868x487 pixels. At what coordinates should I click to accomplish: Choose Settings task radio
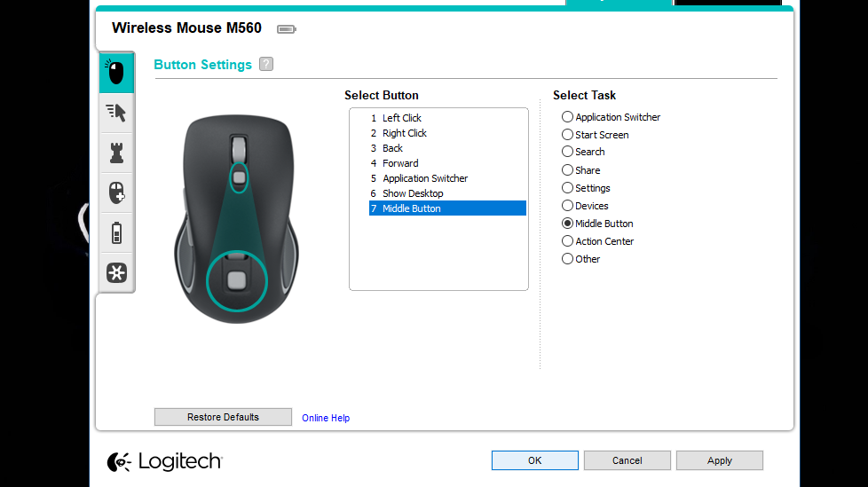[x=567, y=187]
